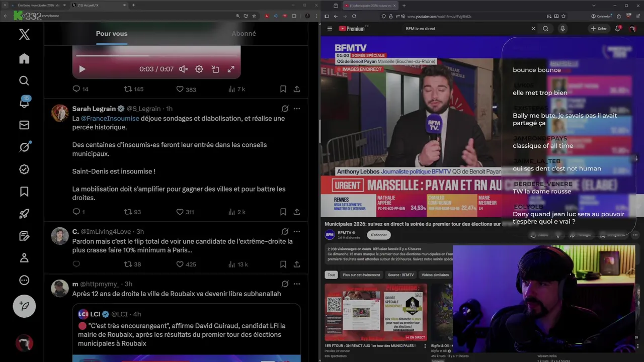This screenshot has width=644, height=362.
Task: Bookmark this page star in X browser
Action: 254,16
